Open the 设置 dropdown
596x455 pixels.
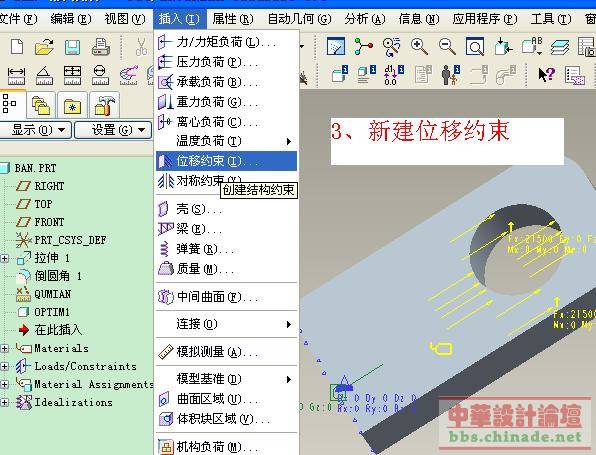[113, 130]
